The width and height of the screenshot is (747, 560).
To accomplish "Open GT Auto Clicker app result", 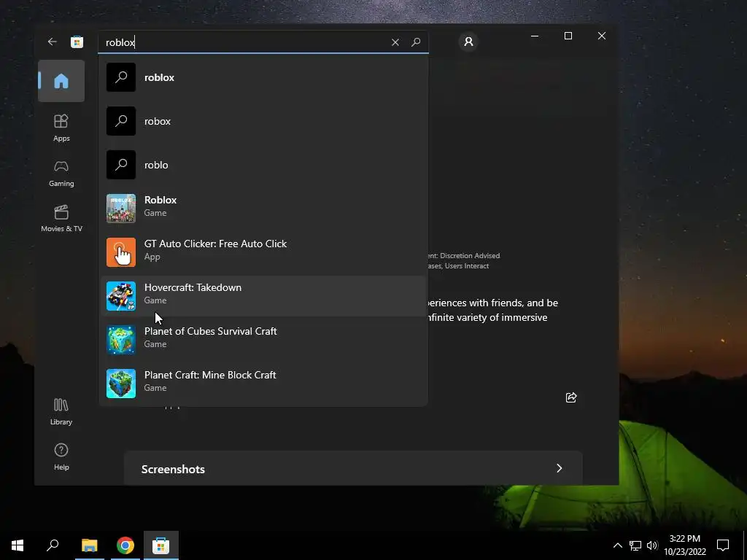I will tap(263, 252).
